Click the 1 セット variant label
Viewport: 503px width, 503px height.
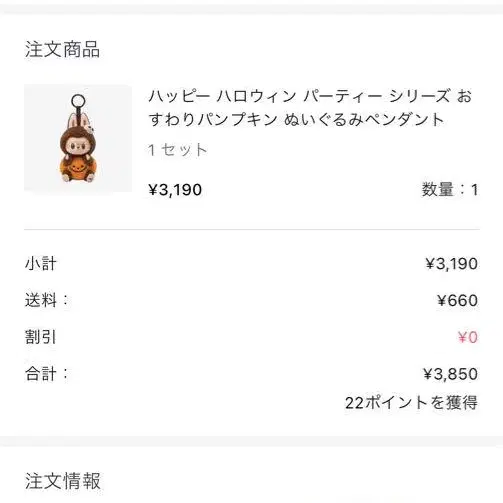tap(178, 150)
